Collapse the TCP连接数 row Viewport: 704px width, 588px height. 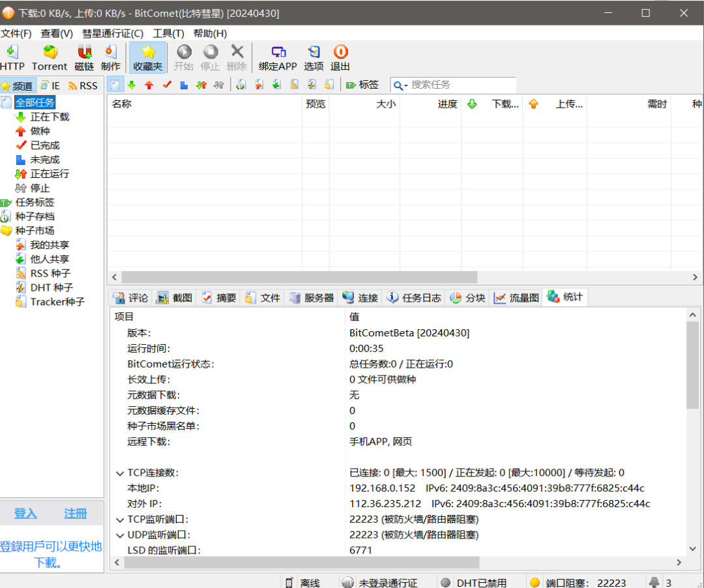120,473
